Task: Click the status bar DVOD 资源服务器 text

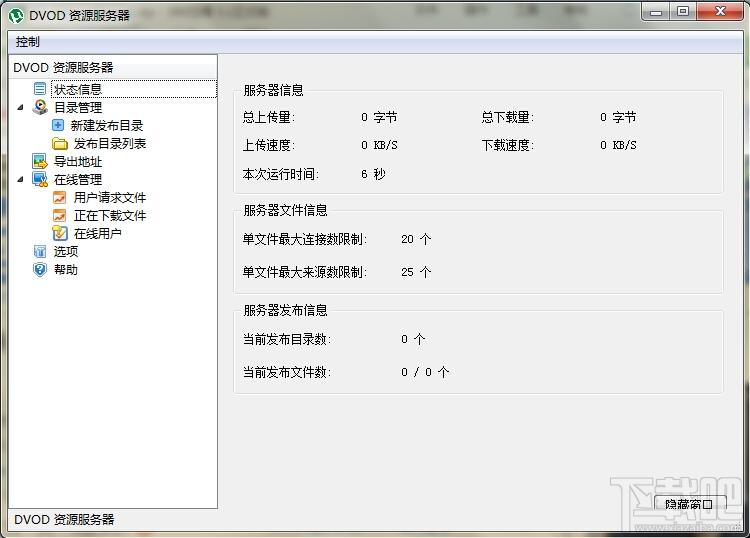Action: [x=64, y=519]
